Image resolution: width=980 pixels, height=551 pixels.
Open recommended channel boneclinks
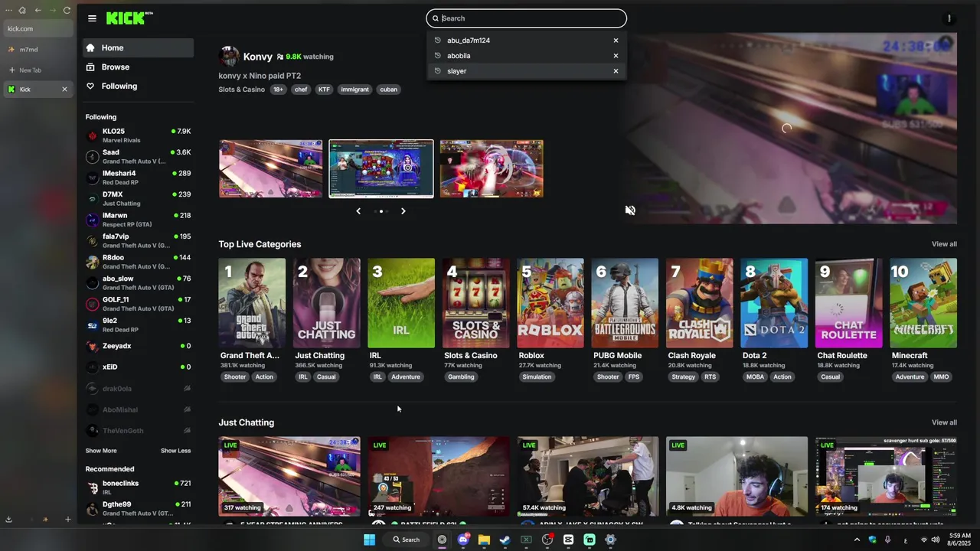pyautogui.click(x=139, y=487)
